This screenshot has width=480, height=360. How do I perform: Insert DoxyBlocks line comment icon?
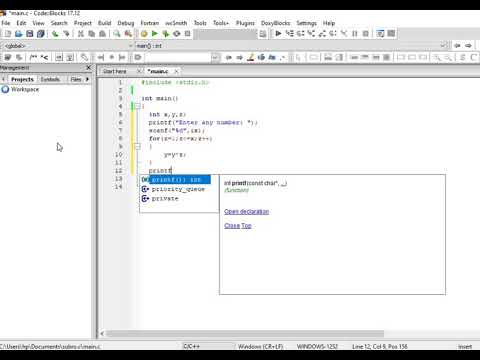[x=44, y=57]
